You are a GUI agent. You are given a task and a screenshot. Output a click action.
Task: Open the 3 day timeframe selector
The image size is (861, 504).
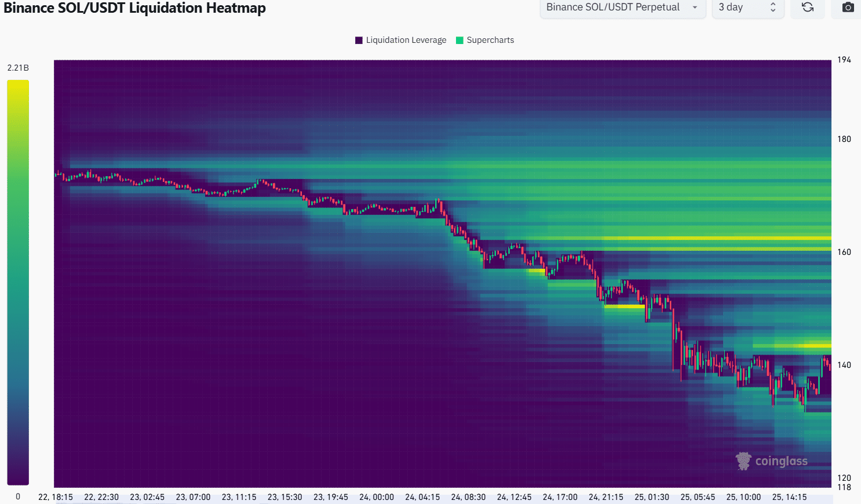click(748, 8)
